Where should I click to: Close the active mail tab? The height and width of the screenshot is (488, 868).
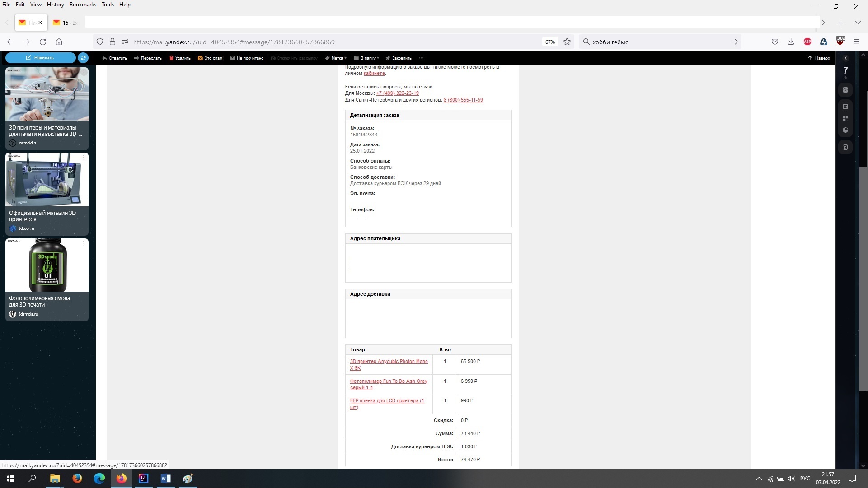40,23
